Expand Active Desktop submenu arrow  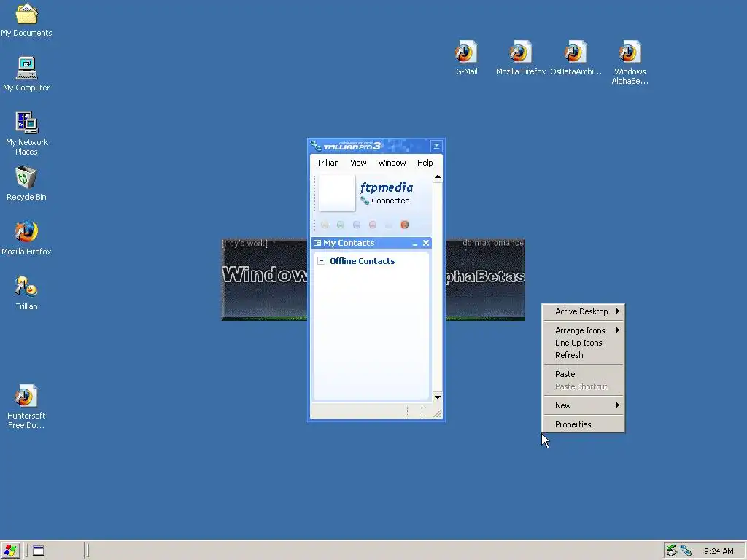coord(617,311)
